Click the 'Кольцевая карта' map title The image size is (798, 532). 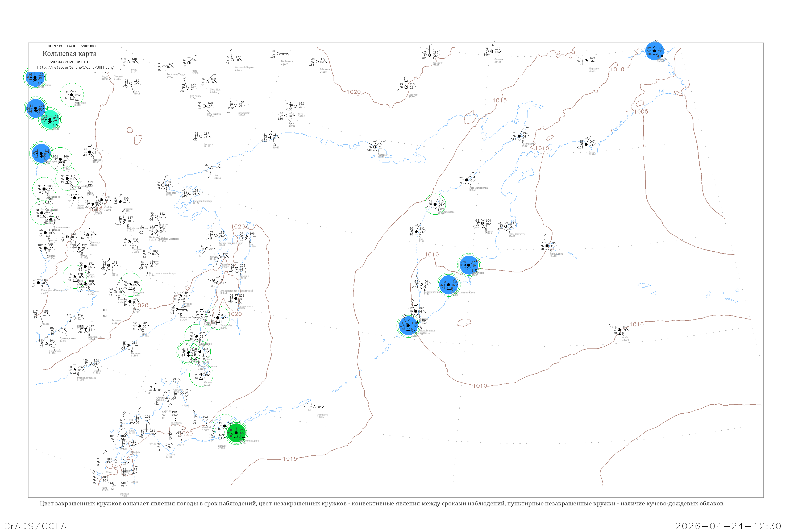tap(69, 54)
